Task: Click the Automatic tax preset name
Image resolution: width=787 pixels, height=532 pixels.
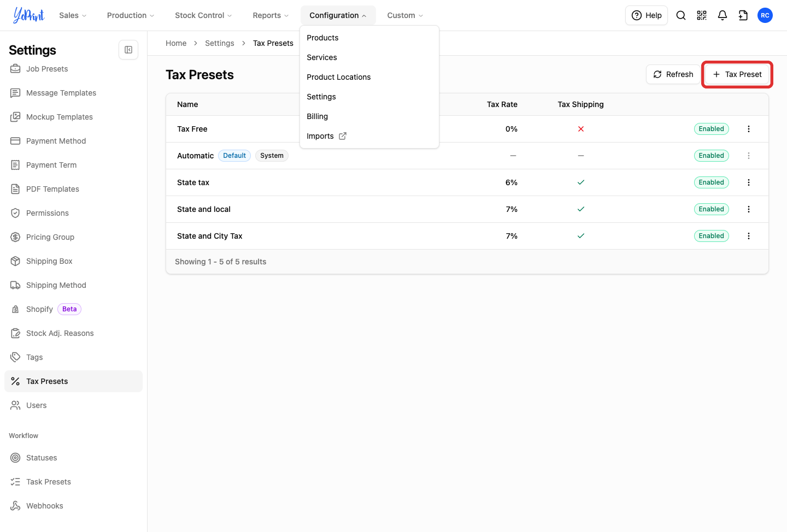Action: tap(195, 156)
